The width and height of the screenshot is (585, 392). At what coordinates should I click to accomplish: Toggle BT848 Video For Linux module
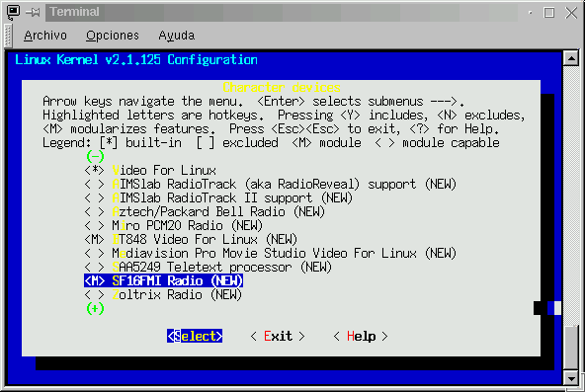pos(191,239)
